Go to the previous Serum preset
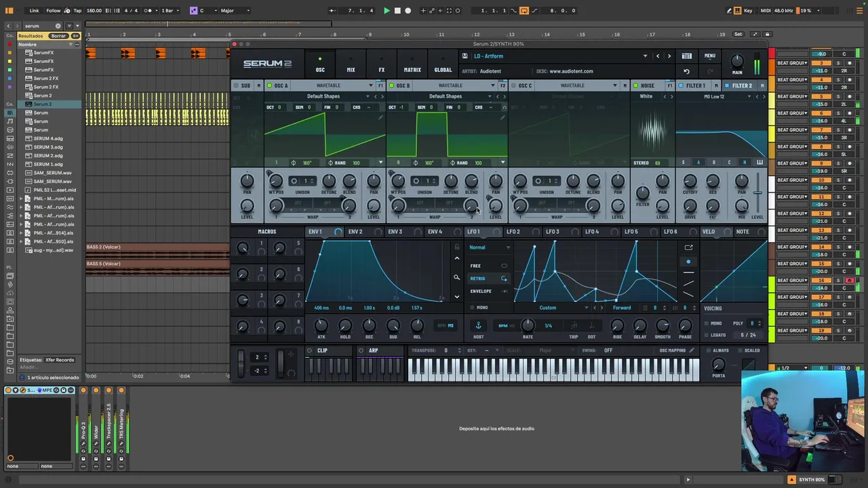 point(658,56)
